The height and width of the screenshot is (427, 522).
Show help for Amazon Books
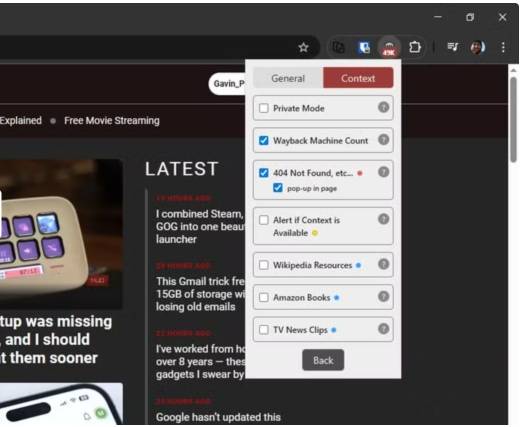(383, 296)
